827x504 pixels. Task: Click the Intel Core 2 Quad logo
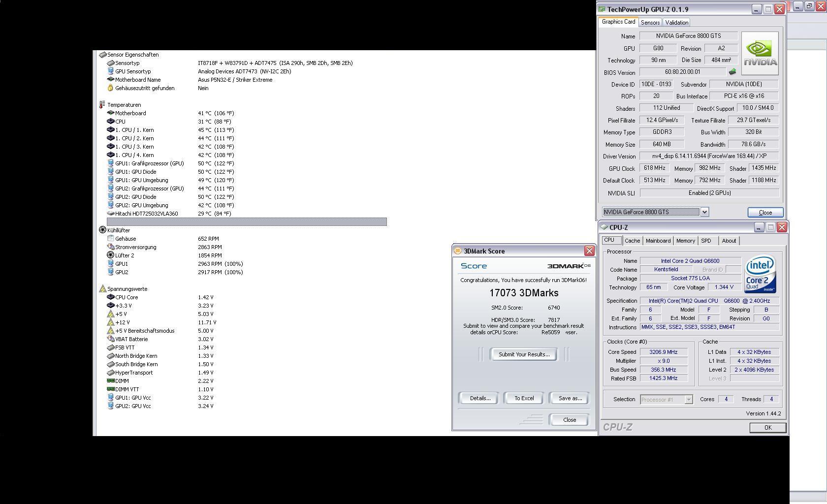coord(760,274)
